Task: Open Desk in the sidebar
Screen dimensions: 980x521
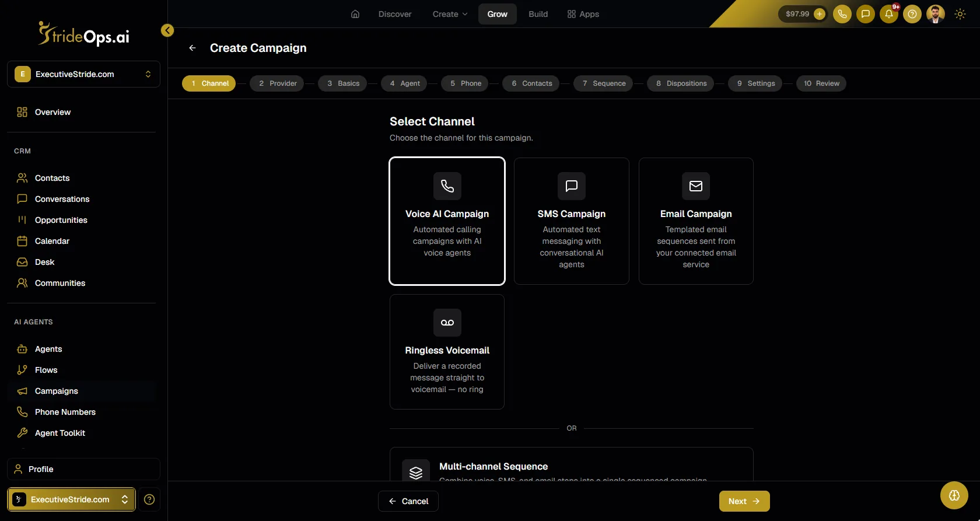Action: pos(81,262)
